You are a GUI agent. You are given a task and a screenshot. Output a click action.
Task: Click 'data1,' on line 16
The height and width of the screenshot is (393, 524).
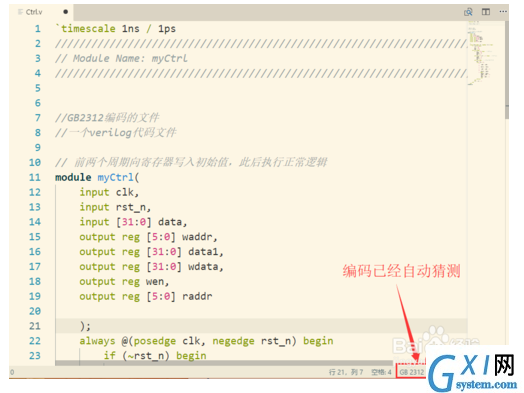[x=206, y=252]
